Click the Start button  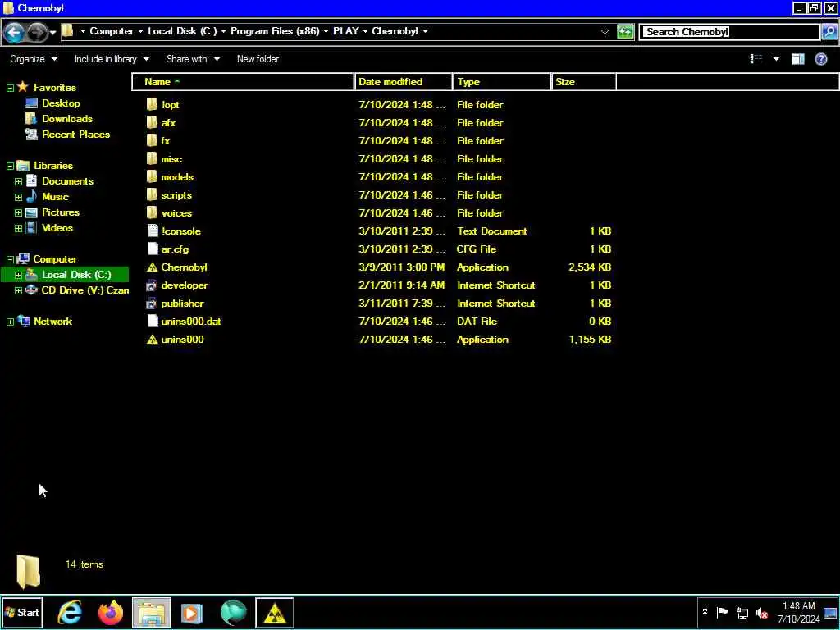pyautogui.click(x=22, y=612)
